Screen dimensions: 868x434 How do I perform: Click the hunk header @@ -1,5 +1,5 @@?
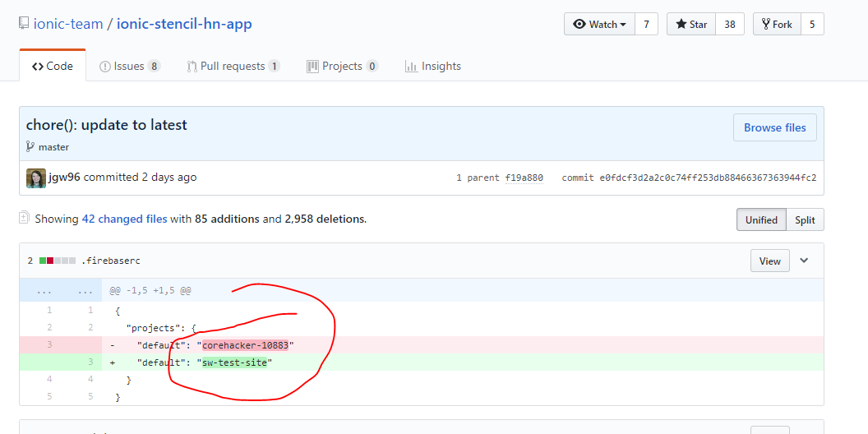[x=150, y=290]
